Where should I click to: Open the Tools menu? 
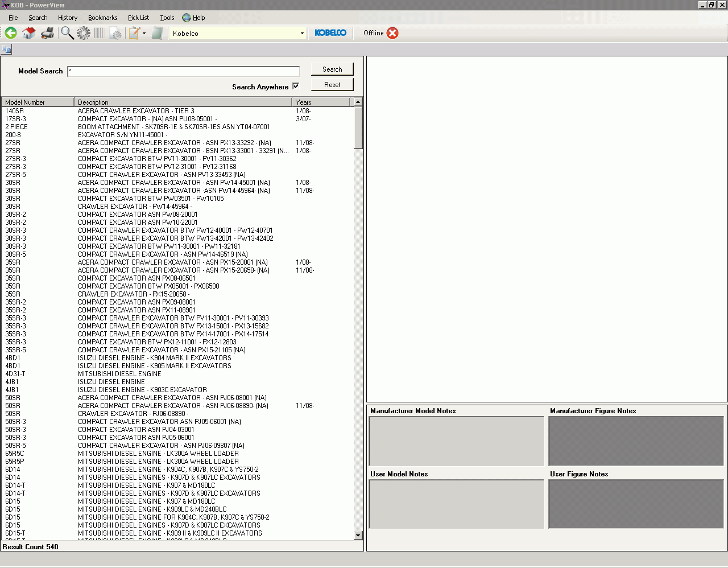[x=167, y=18]
